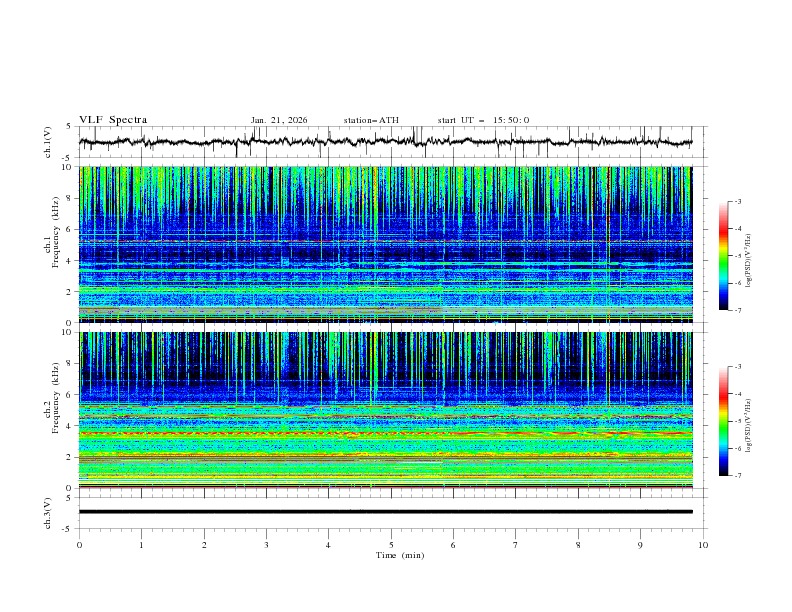The width and height of the screenshot is (792, 612).
Task: Click the "6" kHz tick of ch.1 spectrogram
Action: 69,229
